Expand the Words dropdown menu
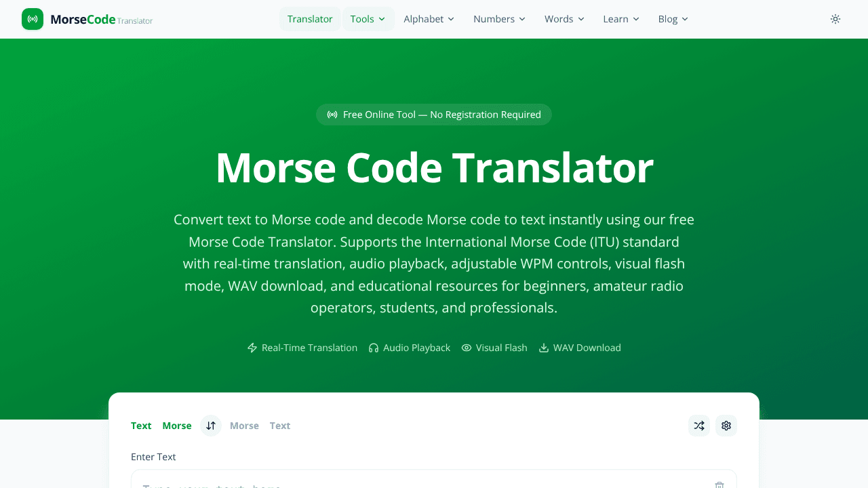 click(564, 19)
